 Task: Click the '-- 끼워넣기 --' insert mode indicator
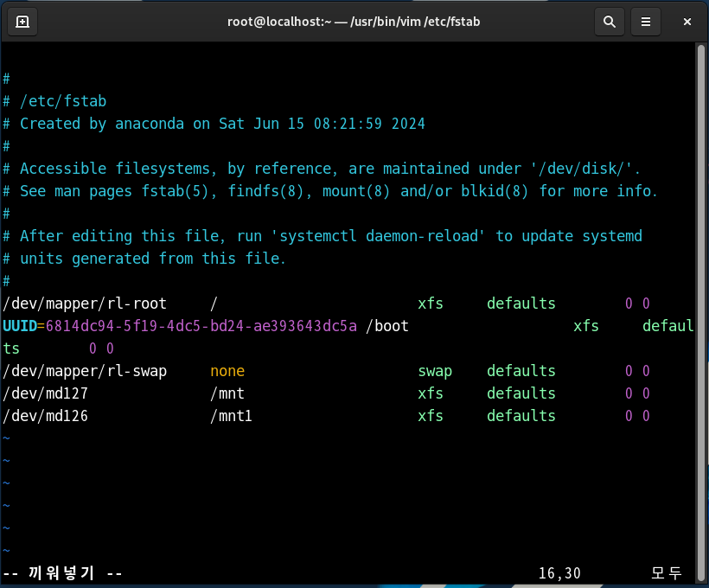(62, 573)
